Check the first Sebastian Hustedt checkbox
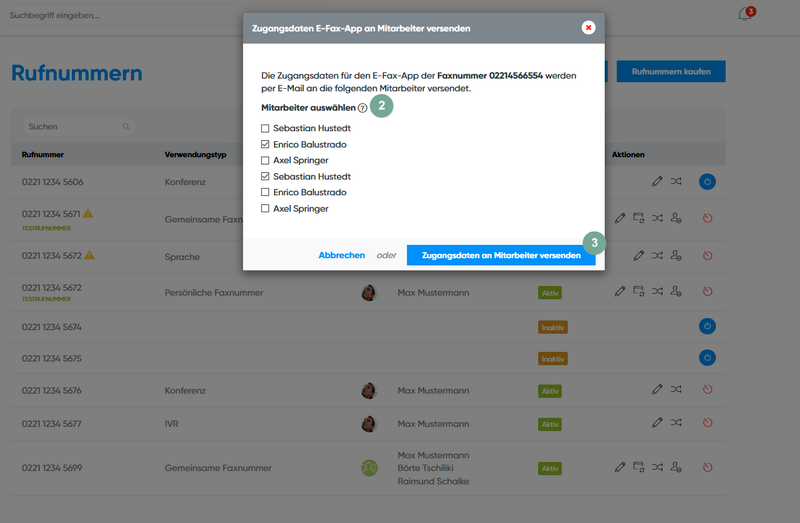Viewport: 800px width, 523px height. [x=265, y=128]
